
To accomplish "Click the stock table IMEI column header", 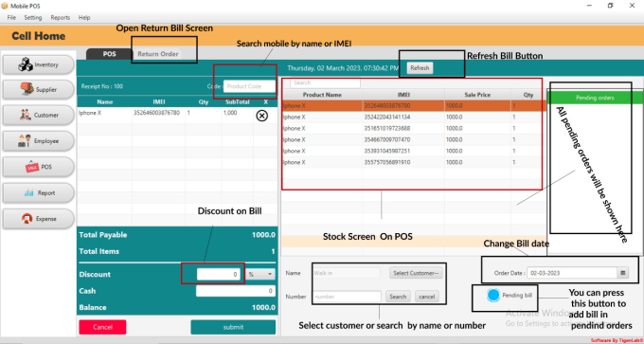I will [x=403, y=95].
